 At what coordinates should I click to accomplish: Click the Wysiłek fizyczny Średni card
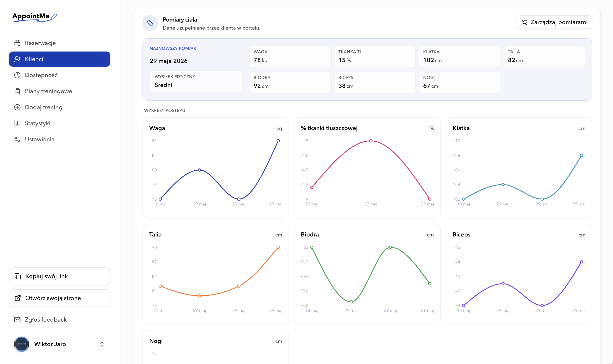[196, 82]
